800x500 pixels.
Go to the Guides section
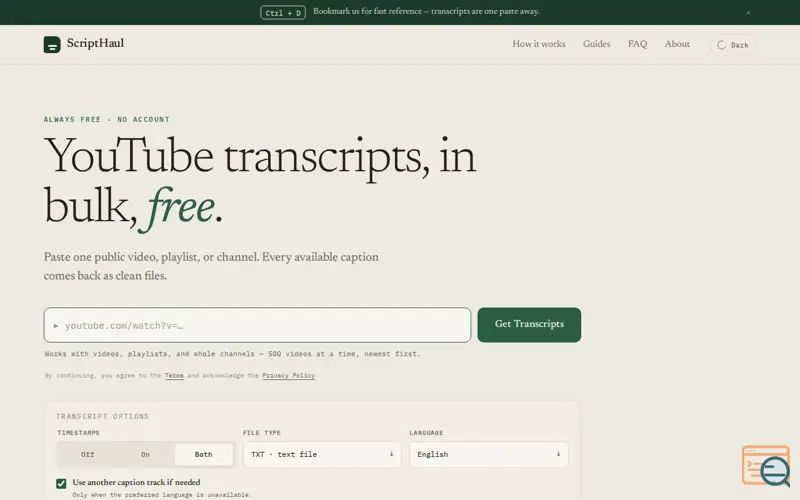pos(596,44)
